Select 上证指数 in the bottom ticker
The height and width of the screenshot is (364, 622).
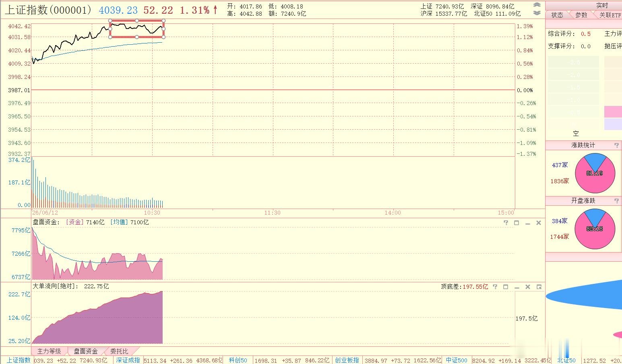pos(19,360)
